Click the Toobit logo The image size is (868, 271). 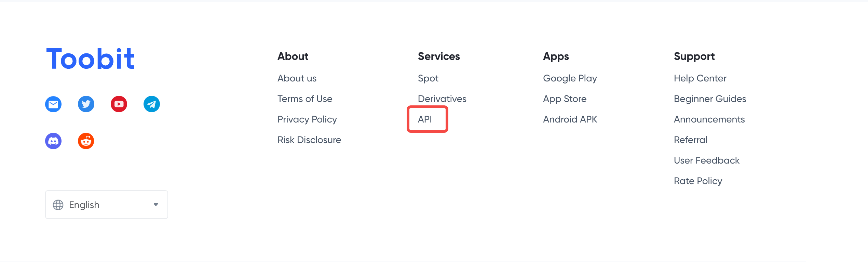[x=90, y=59]
